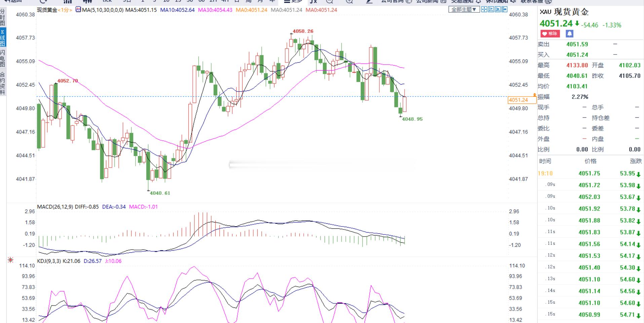Click the MA(5,10,30,0,0,0) label
The image size is (644, 323).
(103, 10)
